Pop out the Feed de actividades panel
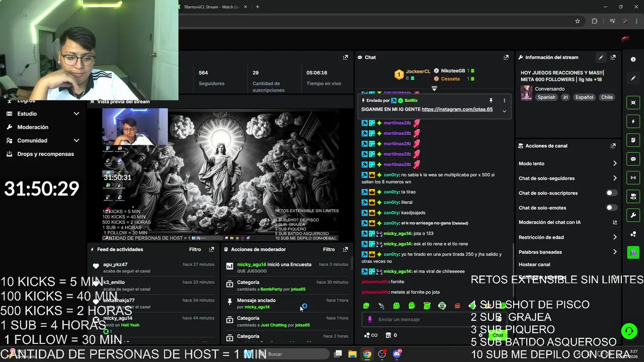The height and width of the screenshot is (362, 644). [211, 249]
